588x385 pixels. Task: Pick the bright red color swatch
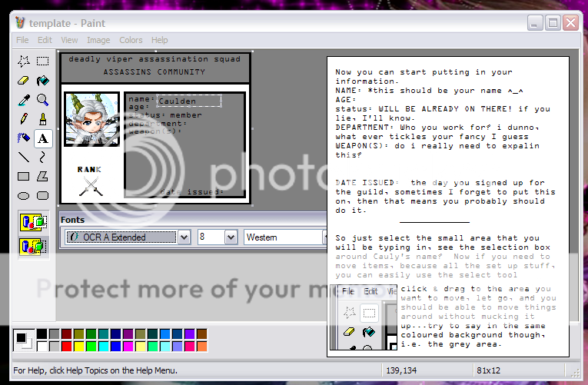pos(66,347)
